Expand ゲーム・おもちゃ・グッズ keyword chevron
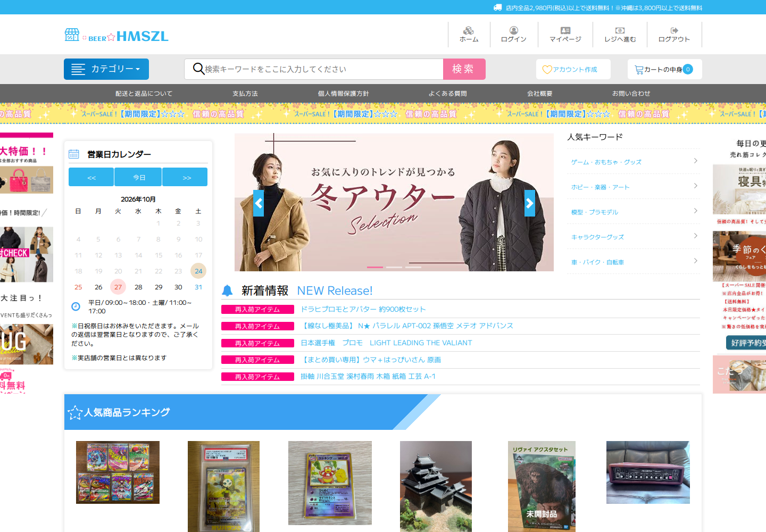Image resolution: width=766 pixels, height=532 pixels. pyautogui.click(x=696, y=161)
